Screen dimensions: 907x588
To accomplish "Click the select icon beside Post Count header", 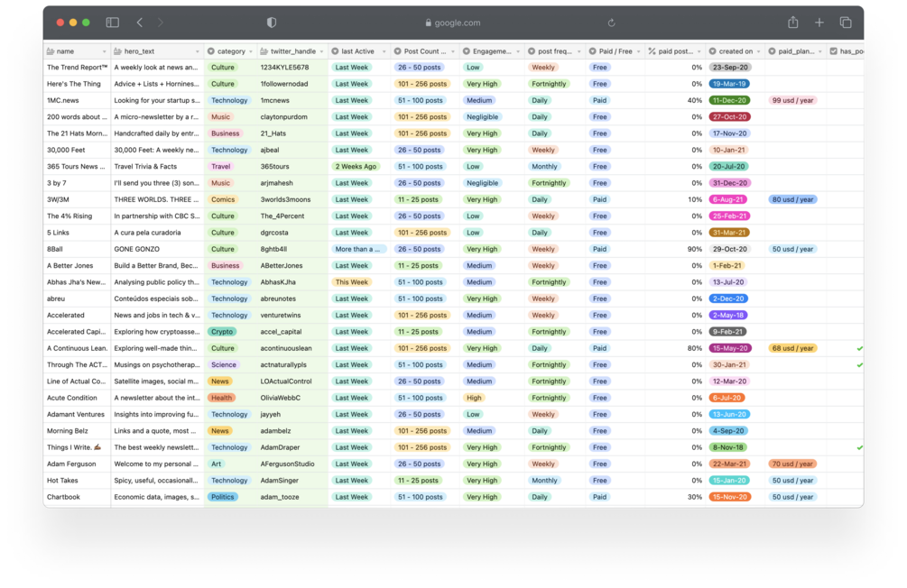I will coord(397,51).
